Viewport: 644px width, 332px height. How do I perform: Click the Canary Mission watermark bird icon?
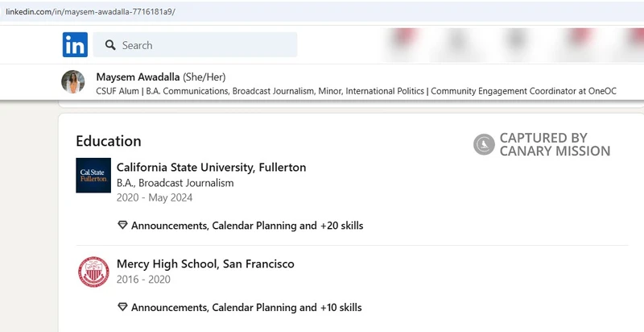pos(484,144)
